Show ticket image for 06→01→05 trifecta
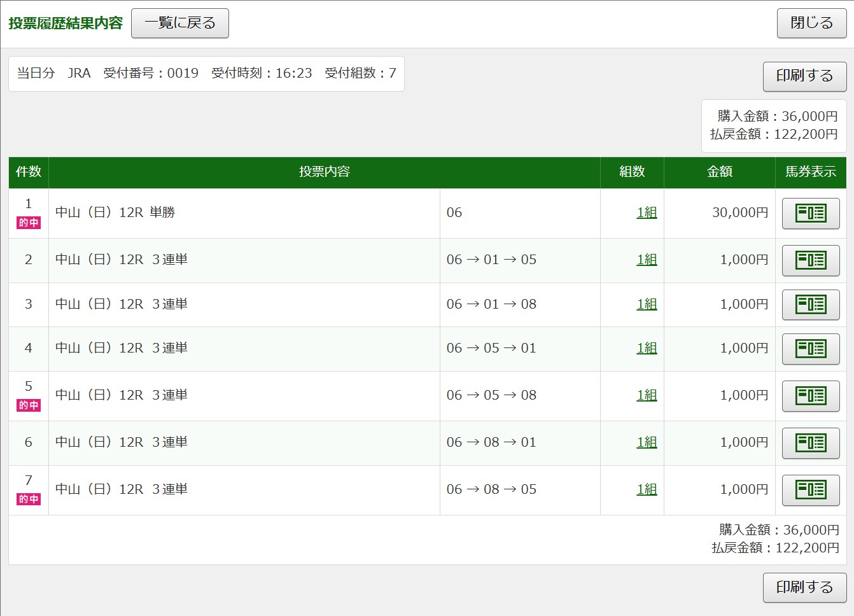 point(810,260)
